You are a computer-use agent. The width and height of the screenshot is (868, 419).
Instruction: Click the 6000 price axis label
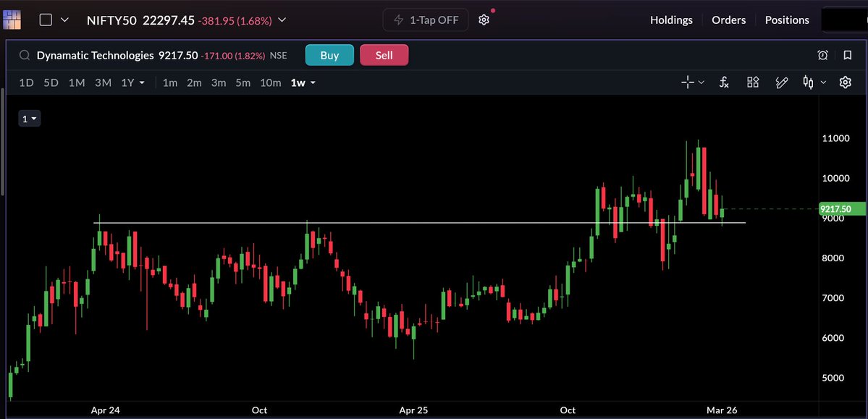click(x=833, y=338)
